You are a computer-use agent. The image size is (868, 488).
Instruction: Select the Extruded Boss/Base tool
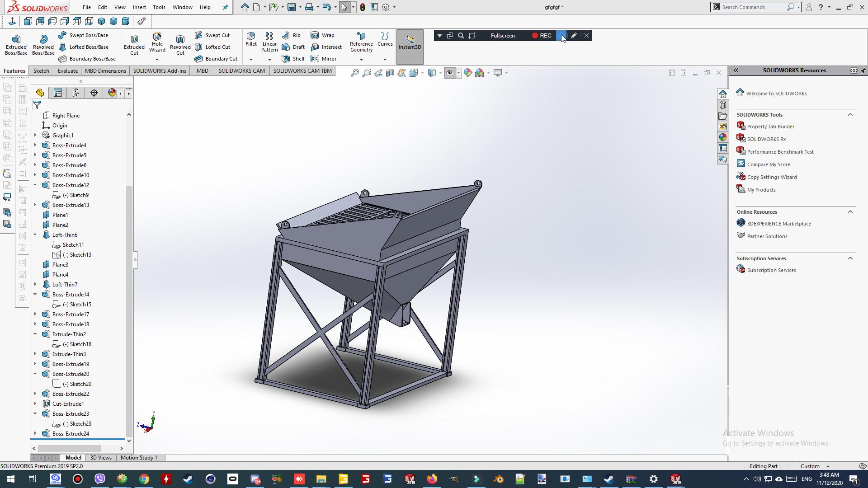click(x=16, y=45)
